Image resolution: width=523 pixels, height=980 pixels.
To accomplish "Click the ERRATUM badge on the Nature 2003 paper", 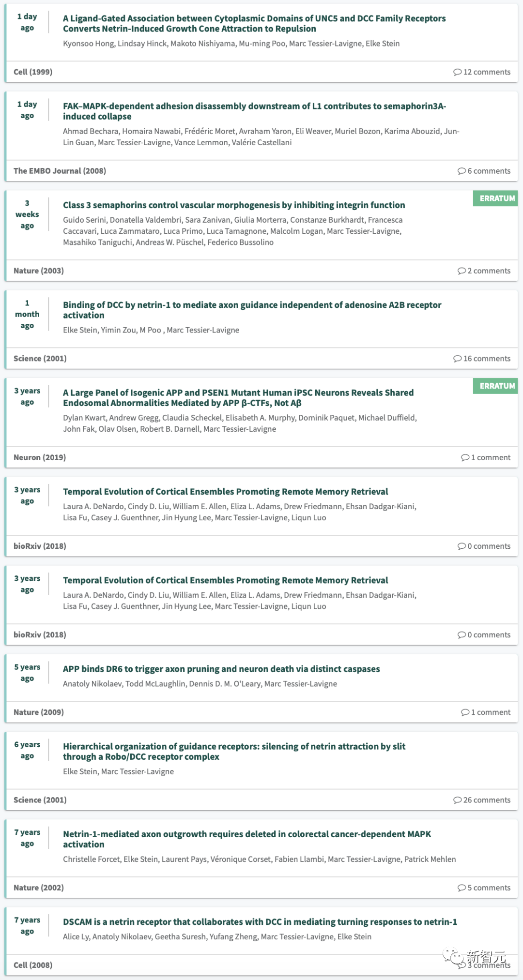I will point(497,198).
